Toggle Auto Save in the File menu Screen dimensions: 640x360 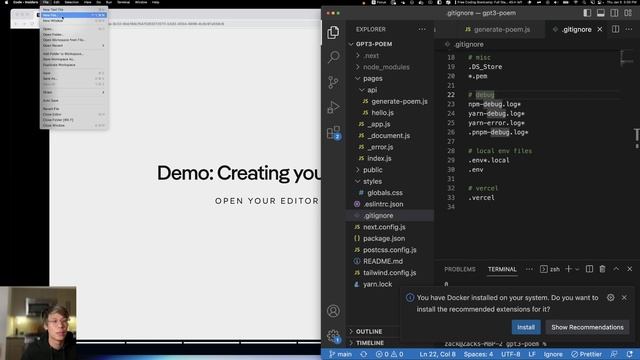click(x=73, y=100)
